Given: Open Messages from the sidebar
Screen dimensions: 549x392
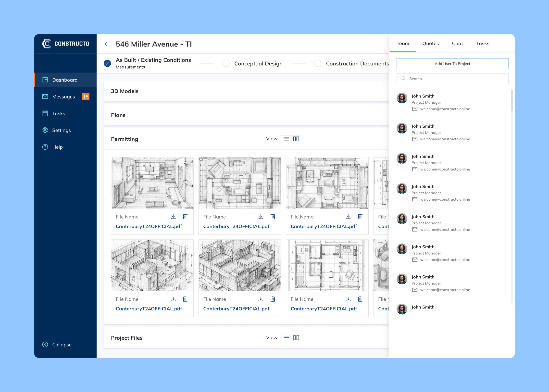Looking at the screenshot, I should 64,97.
